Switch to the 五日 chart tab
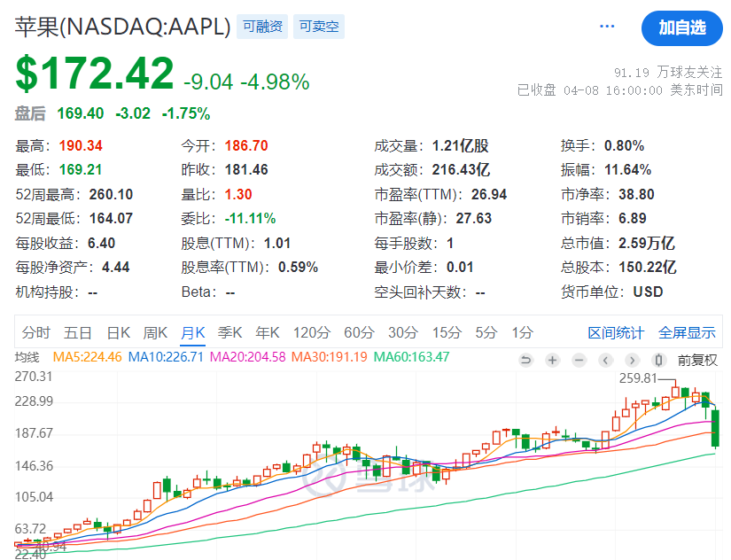Image resolution: width=731 pixels, height=560 pixels. click(x=78, y=333)
